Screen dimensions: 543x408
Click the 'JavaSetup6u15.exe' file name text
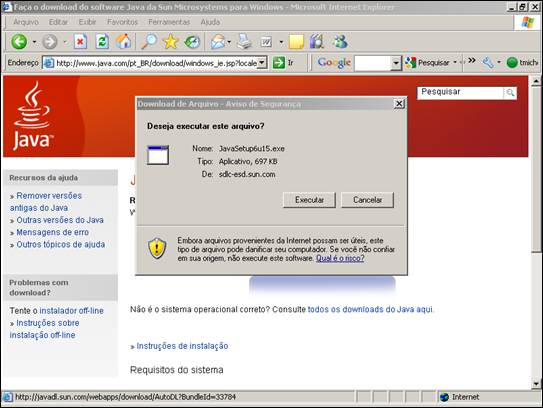[252, 149]
